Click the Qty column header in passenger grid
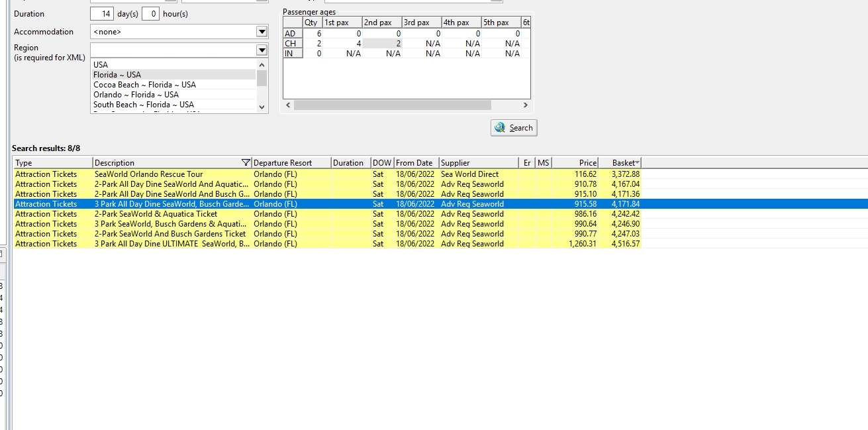 [x=313, y=23]
